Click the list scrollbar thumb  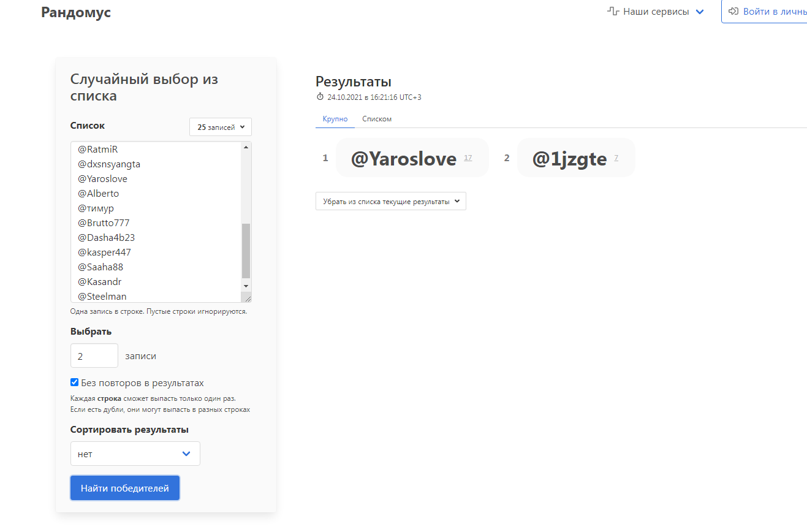point(246,250)
